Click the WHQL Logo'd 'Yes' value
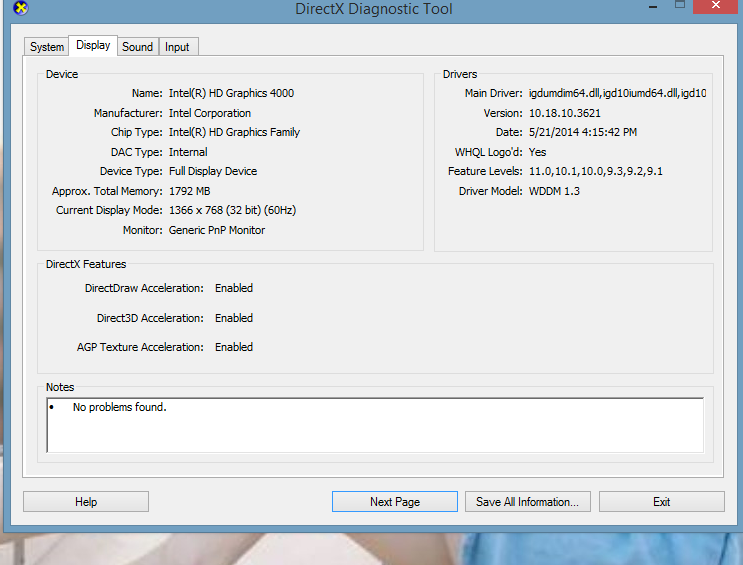The width and height of the screenshot is (743, 565). pyautogui.click(x=537, y=152)
